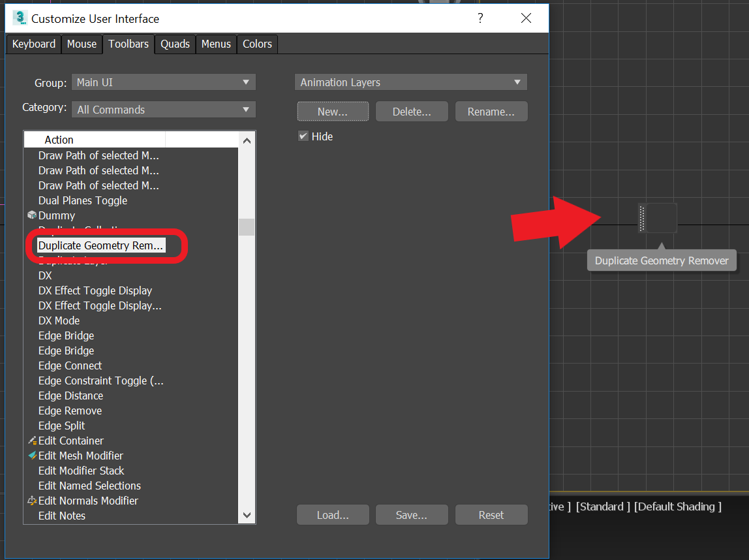Switch to the Keyboard tab
The image size is (749, 560).
tap(33, 44)
